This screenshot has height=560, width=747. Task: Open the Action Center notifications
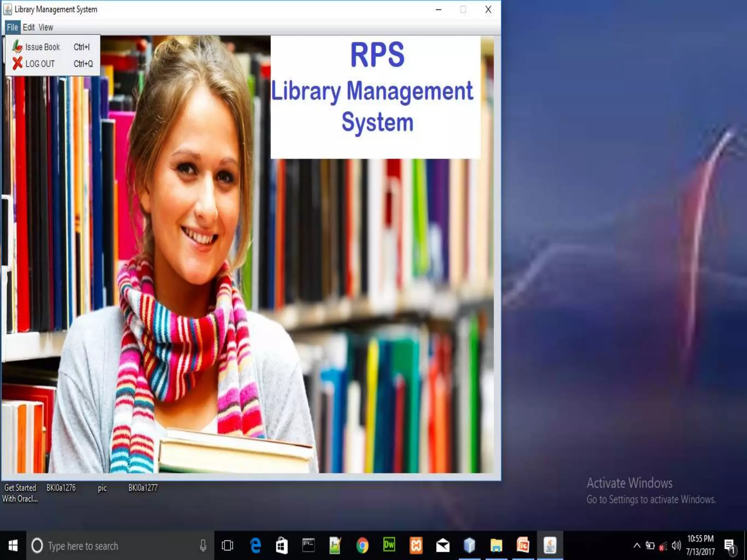point(729,546)
